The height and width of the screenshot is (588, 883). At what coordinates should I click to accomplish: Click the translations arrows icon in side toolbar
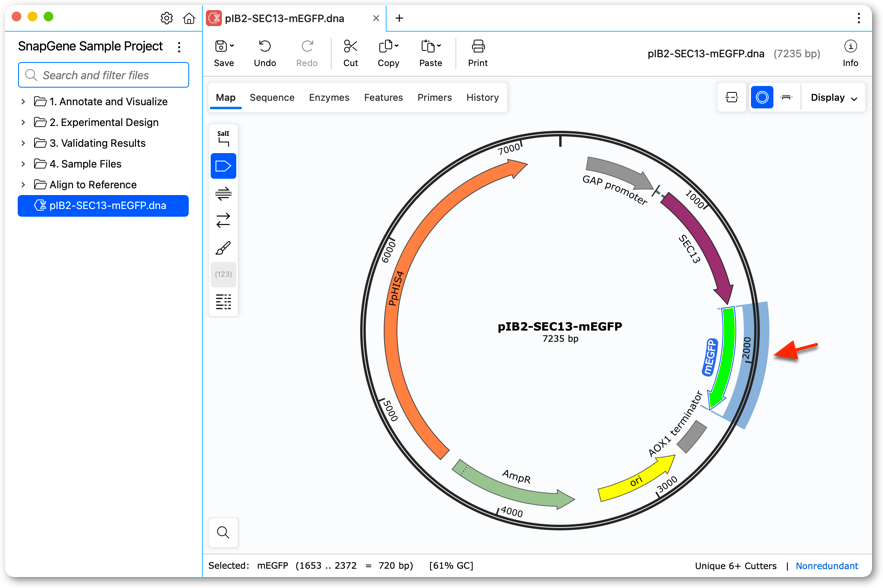[224, 220]
